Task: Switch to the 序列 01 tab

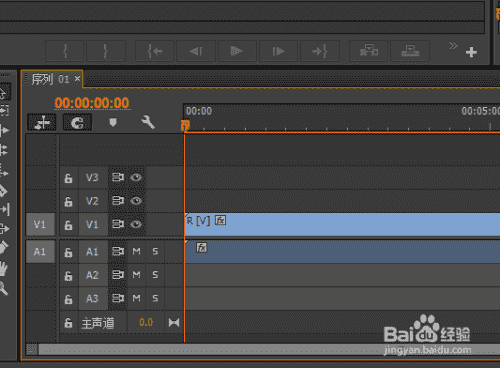Action: [50, 79]
